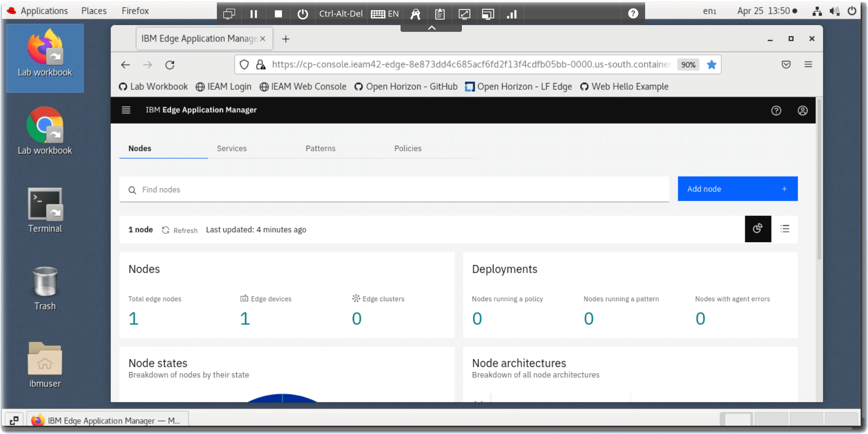The height and width of the screenshot is (434, 868).
Task: Switch to the Policies tab
Action: [429, 149]
